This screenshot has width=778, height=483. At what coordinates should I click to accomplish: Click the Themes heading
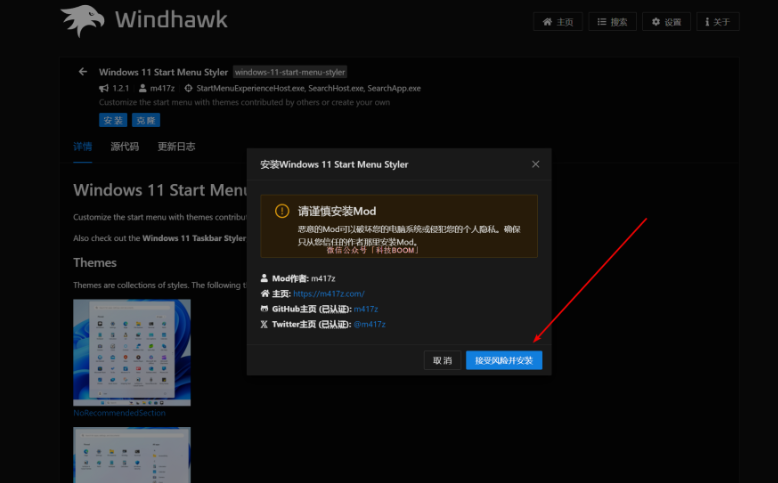[95, 263]
